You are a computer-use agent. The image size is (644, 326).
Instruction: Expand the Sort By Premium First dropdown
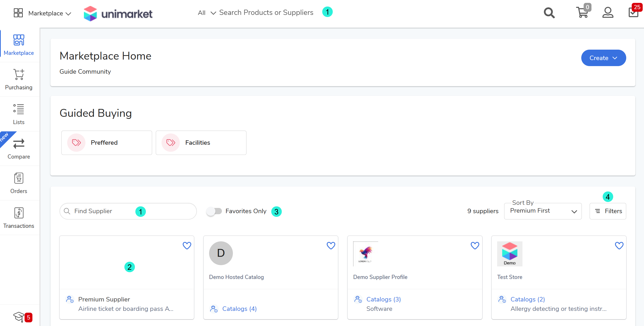(x=543, y=211)
